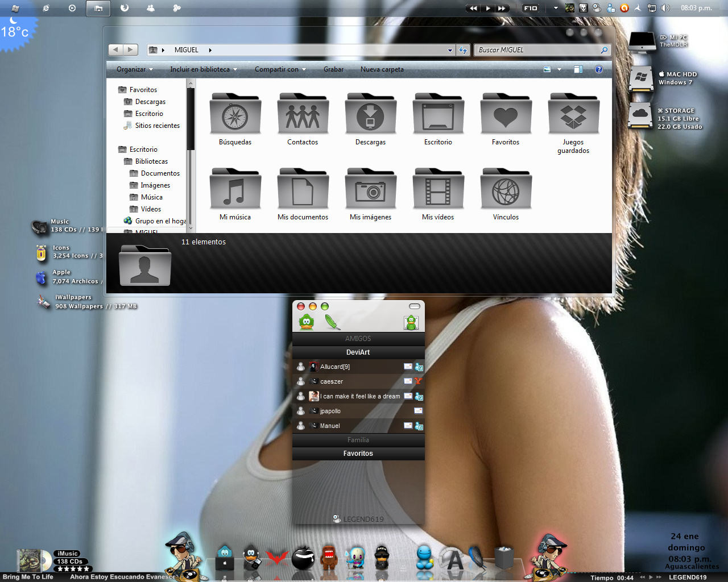728x582 pixels.
Task: Click the trash can dock icon
Action: (504, 558)
